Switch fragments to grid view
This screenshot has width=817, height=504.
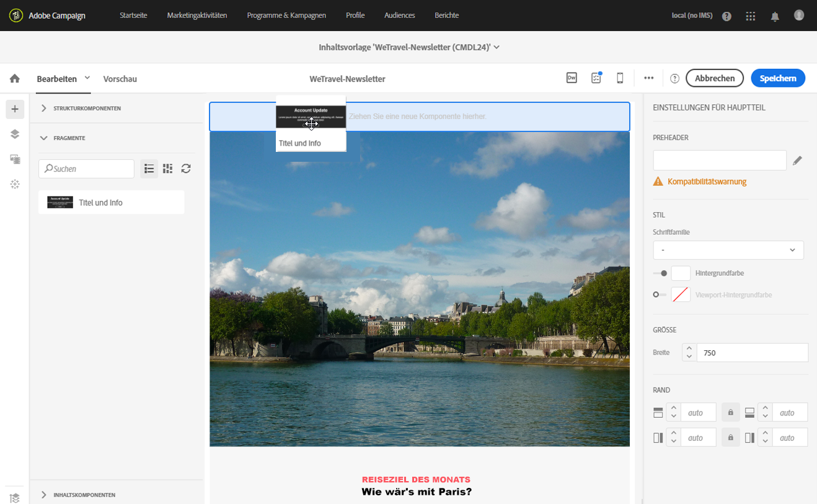click(x=167, y=169)
